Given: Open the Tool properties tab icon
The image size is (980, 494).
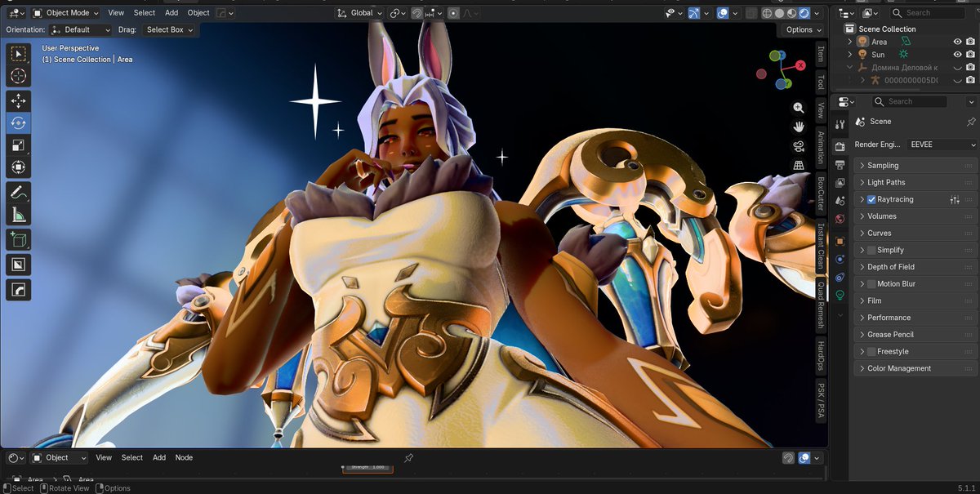Looking at the screenshot, I should 840,124.
